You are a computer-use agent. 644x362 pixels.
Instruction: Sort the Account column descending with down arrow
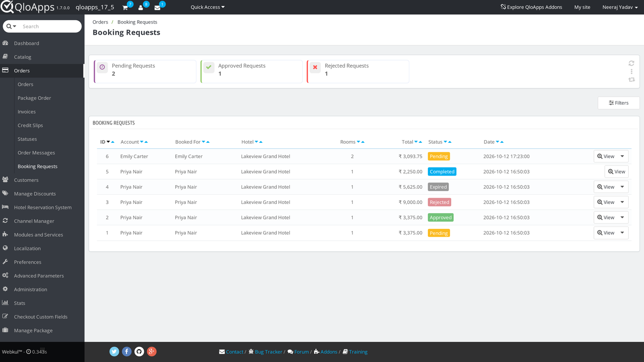[142, 142]
